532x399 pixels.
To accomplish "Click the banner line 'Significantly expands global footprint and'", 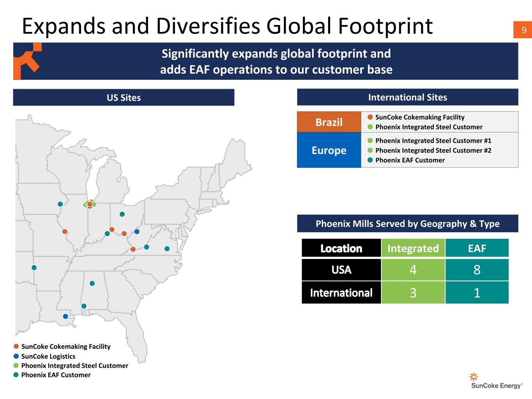I will [276, 53].
